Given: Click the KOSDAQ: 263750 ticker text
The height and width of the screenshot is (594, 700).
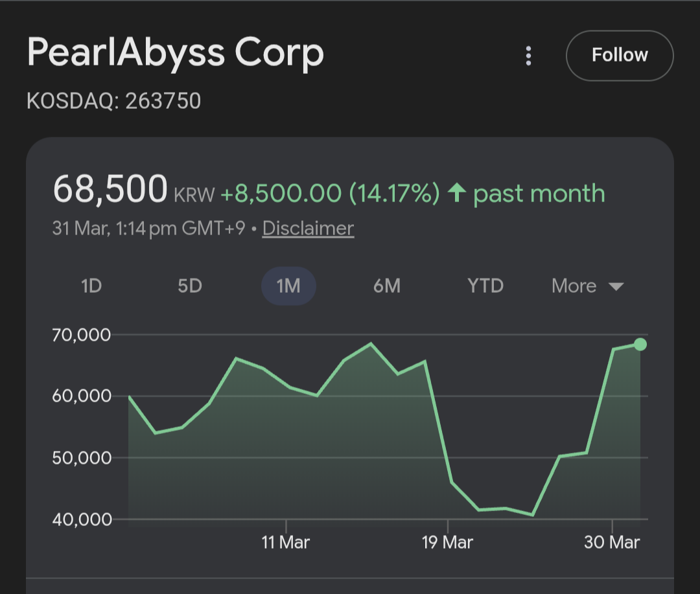Looking at the screenshot, I should (x=114, y=102).
